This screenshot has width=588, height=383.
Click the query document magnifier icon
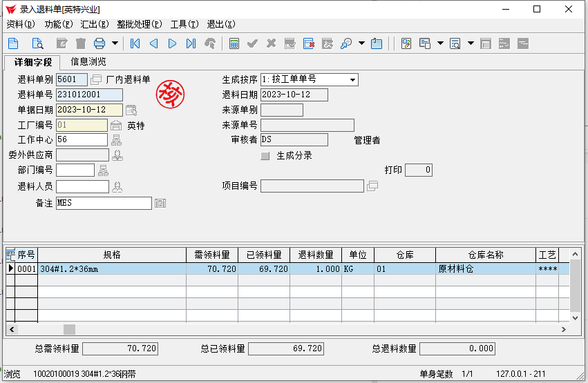38,43
